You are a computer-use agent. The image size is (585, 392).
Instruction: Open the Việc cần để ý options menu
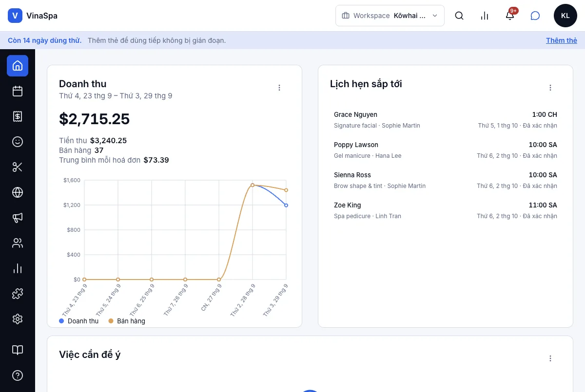[x=550, y=358]
